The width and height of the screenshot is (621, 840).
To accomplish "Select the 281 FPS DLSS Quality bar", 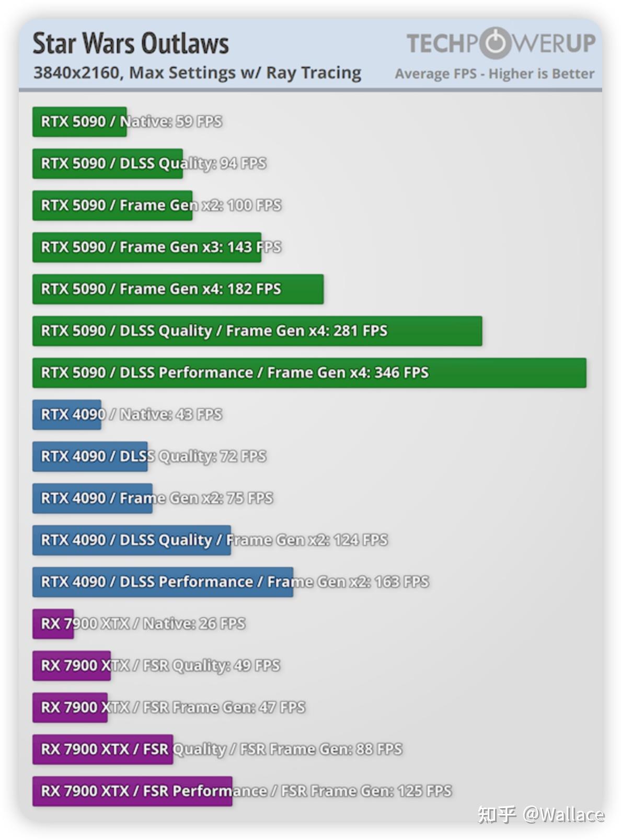I will 257,331.
